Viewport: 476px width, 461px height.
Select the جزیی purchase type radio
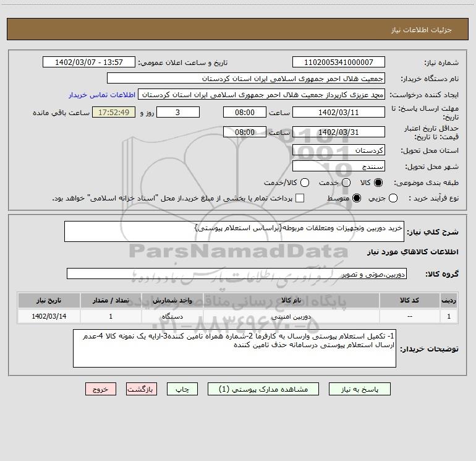(x=393, y=199)
